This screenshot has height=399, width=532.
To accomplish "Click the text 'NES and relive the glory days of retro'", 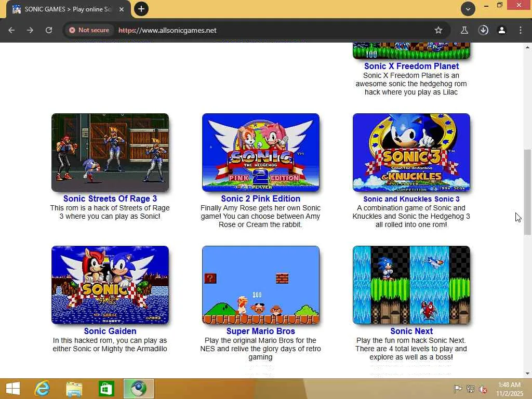I will tap(261, 349).
